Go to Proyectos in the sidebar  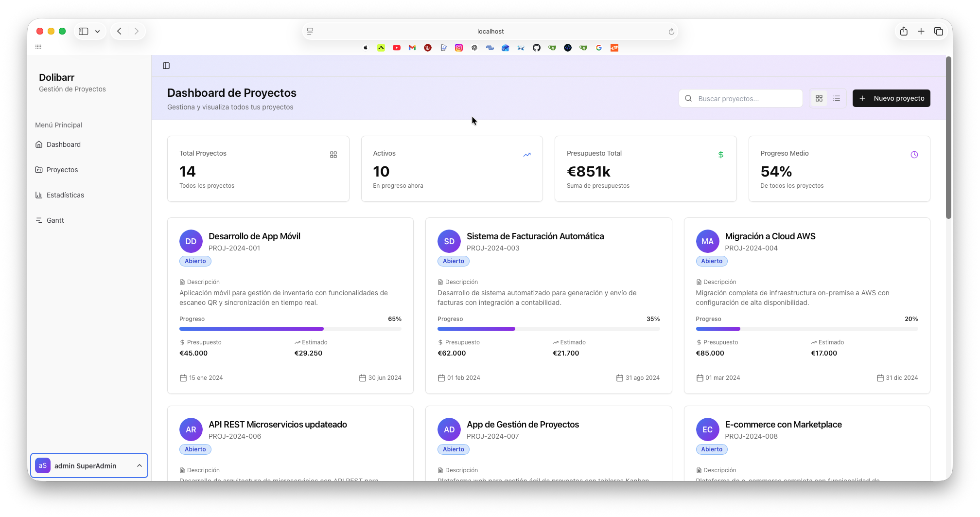(x=89, y=170)
